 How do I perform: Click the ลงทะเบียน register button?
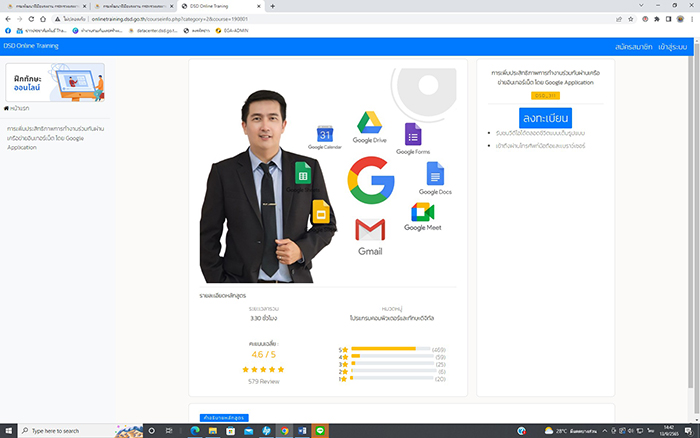coord(545,118)
